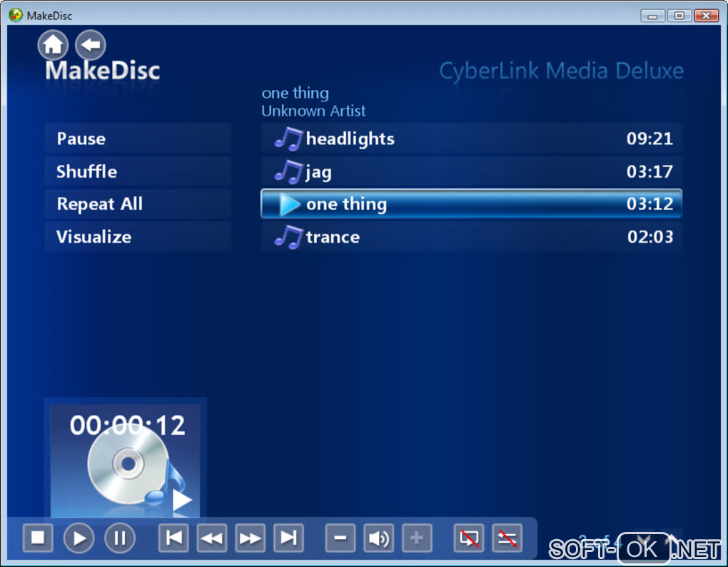This screenshot has height=567, width=728.
Task: Fast forward the current track
Action: point(251,538)
